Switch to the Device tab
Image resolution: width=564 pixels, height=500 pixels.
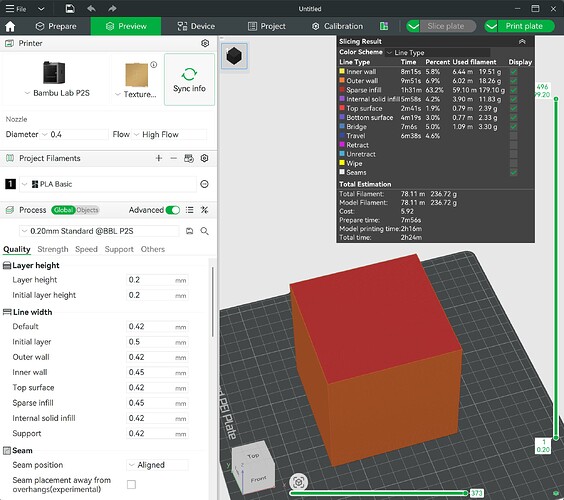196,26
